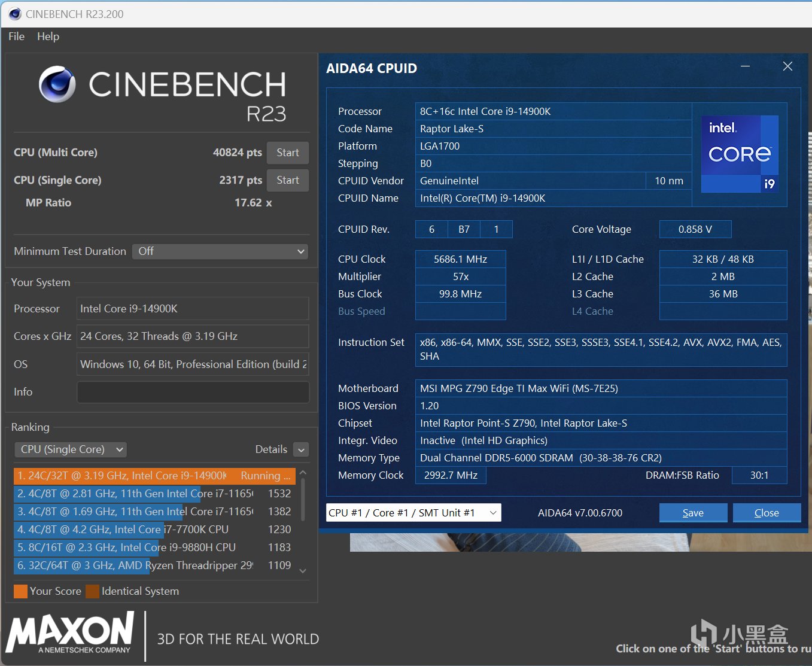Close the AIDA64 CPUID window with X
The image size is (812, 666).
(x=787, y=66)
